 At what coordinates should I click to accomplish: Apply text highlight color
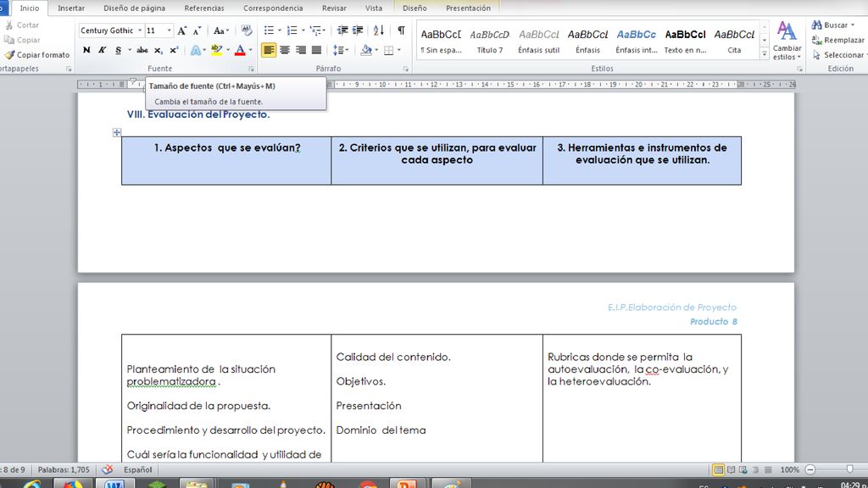tap(217, 50)
